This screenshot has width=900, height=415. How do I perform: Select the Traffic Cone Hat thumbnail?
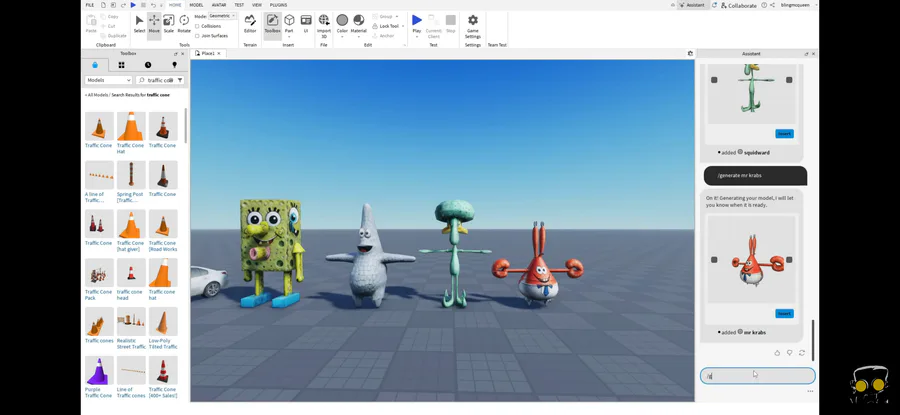131,126
